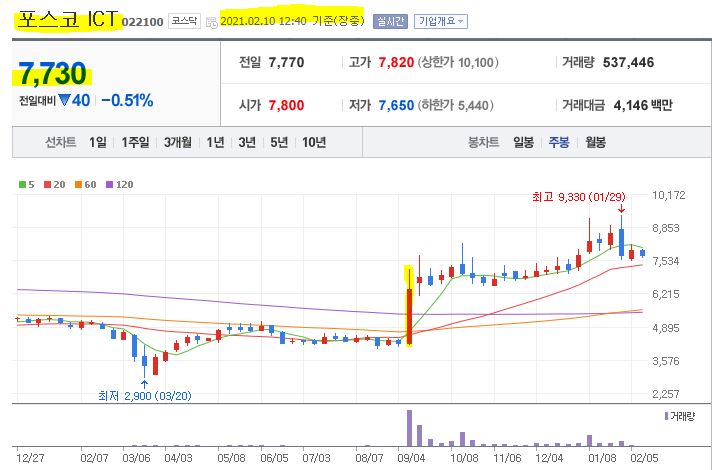
Task: Click the 12/27 date axis label
Action: pos(30,458)
